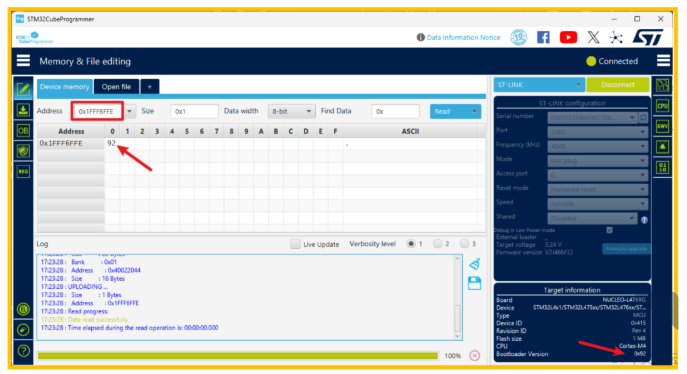Select verbosity level 2
The image size is (687, 374).
pos(437,243)
